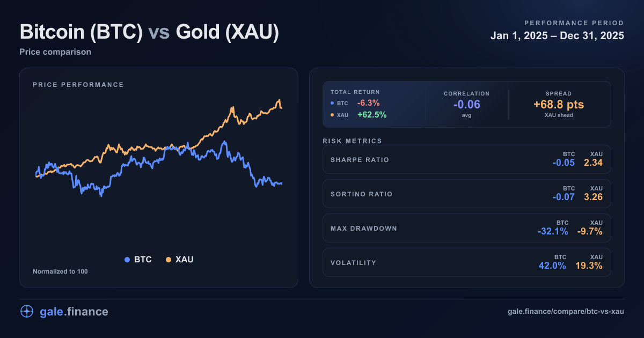Image resolution: width=644 pixels, height=338 pixels.
Task: Click the performance period date range
Action: 557,36
